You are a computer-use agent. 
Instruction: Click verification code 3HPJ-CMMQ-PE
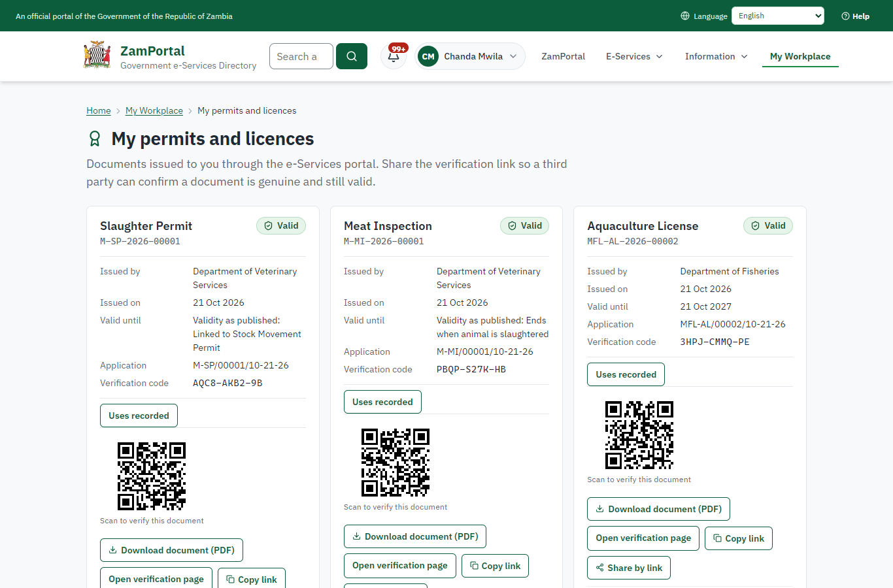point(715,342)
